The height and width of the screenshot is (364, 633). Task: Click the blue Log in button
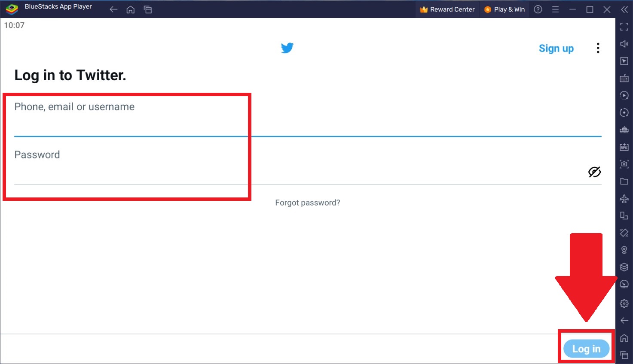(587, 349)
